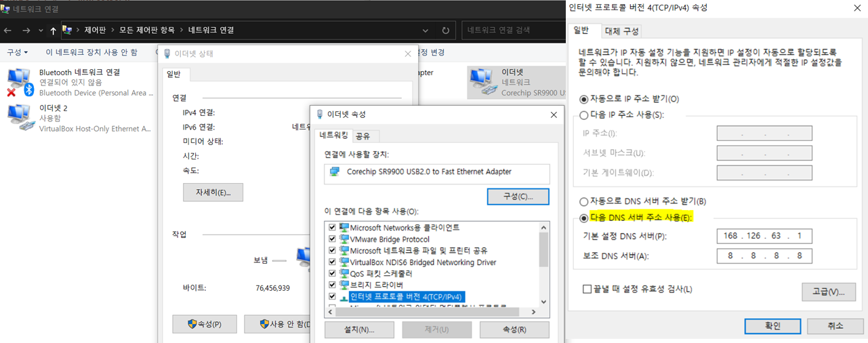The width and height of the screenshot is (868, 343).
Task: Open address bar history dropdown arrow
Action: click(425, 31)
